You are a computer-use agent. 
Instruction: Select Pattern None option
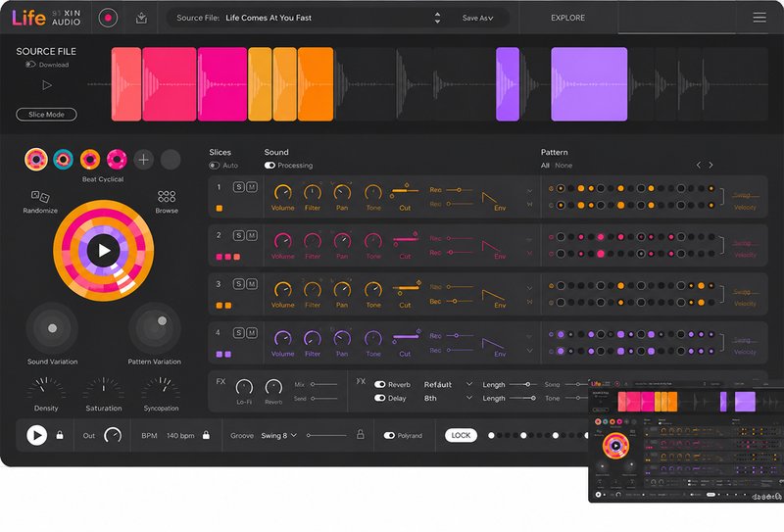click(x=563, y=166)
